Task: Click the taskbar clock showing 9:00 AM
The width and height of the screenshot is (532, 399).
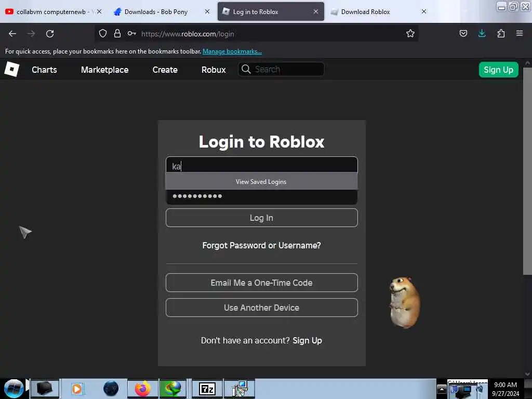Action: coord(506,389)
